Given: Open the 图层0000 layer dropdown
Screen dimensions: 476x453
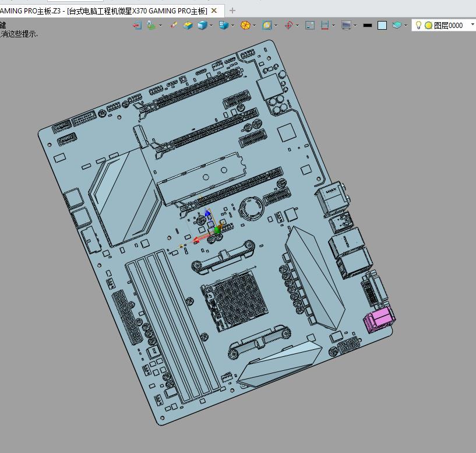Looking at the screenshot, I should tap(473, 24).
